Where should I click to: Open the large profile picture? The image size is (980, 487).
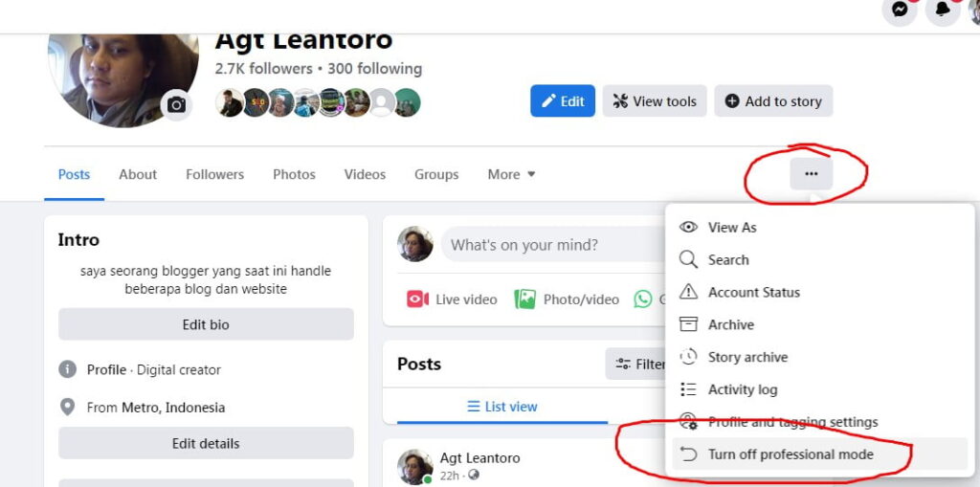click(x=123, y=80)
